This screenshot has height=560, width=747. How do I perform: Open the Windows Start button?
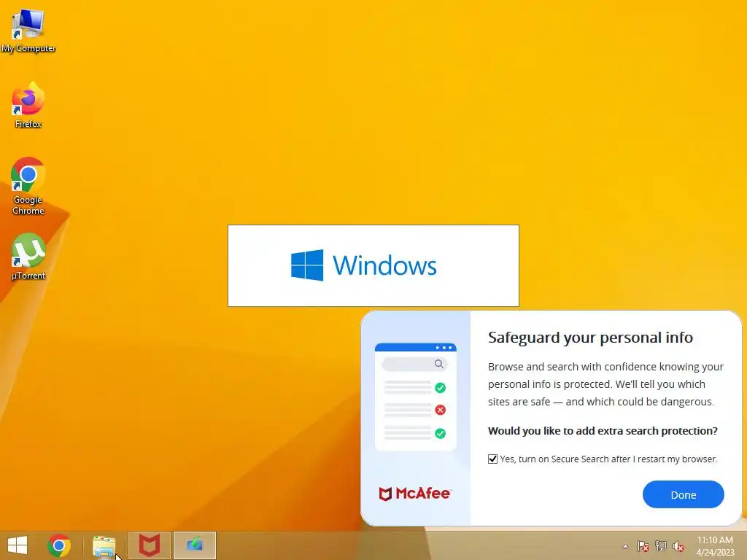tap(18, 545)
